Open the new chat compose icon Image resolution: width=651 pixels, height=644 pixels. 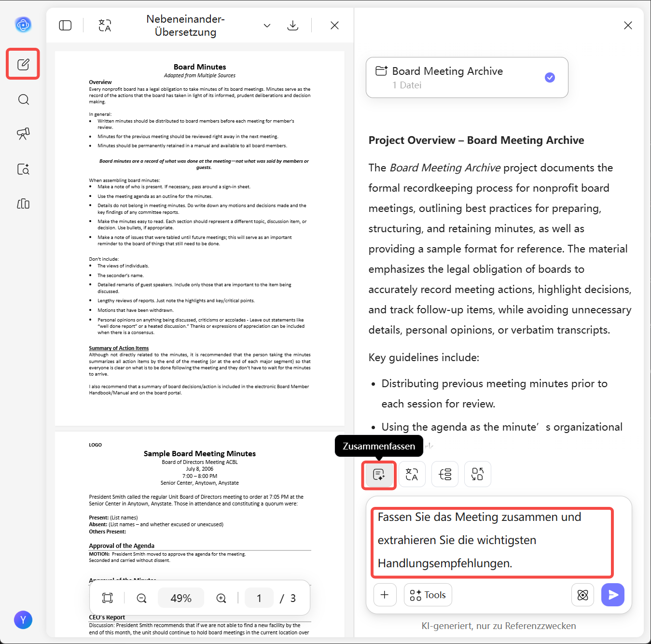23,64
